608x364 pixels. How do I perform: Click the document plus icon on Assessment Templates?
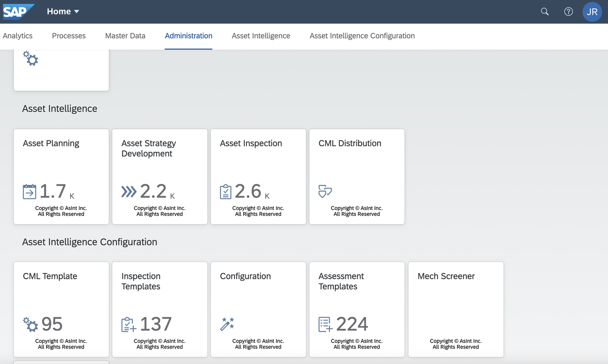pyautogui.click(x=325, y=325)
